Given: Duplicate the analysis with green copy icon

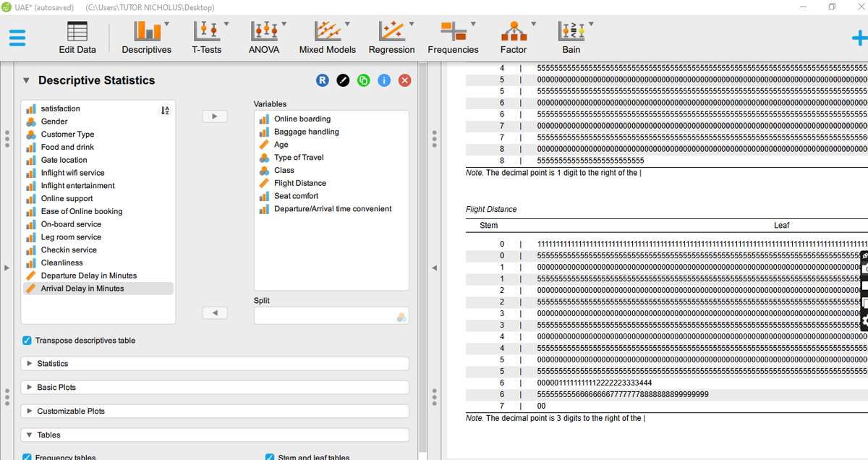Looking at the screenshot, I should coord(364,80).
